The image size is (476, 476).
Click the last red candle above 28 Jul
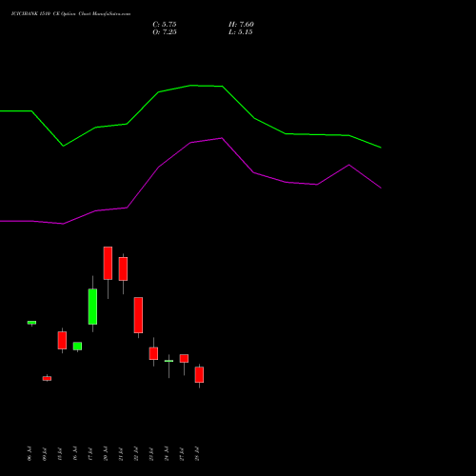coord(199,375)
